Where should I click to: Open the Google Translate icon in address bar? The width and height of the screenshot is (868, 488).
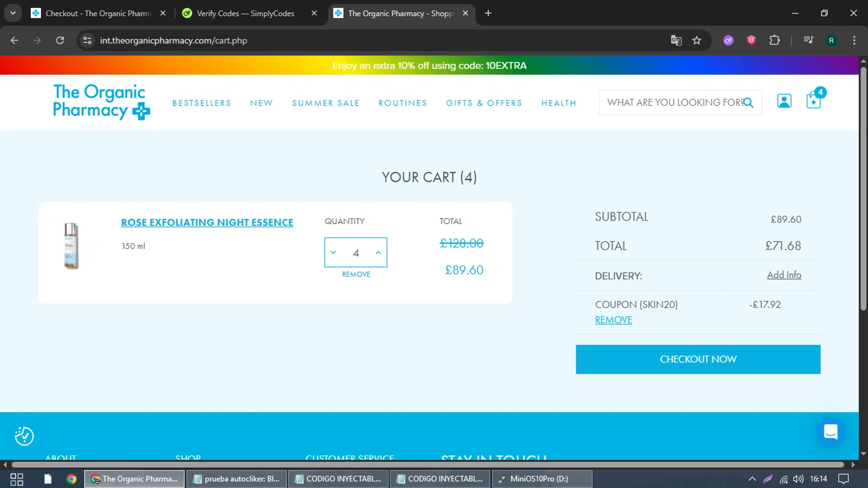tap(676, 41)
